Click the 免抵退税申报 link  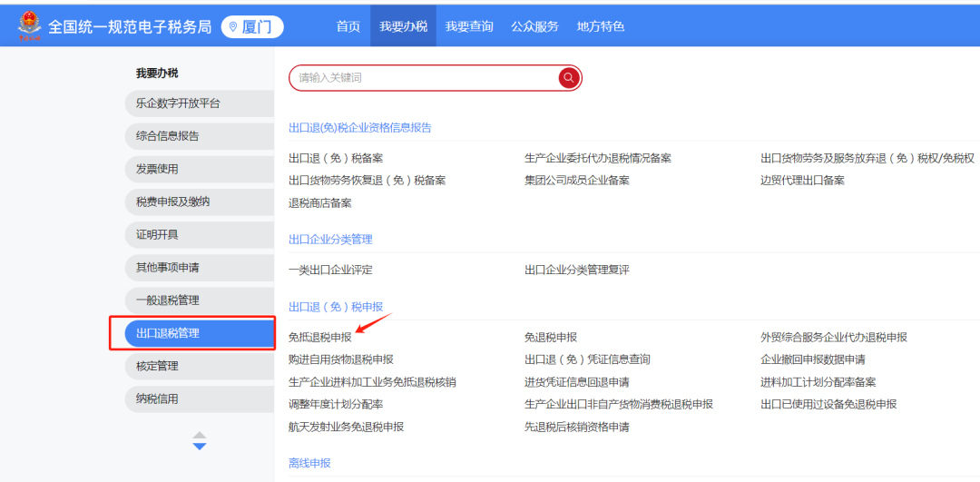click(320, 337)
